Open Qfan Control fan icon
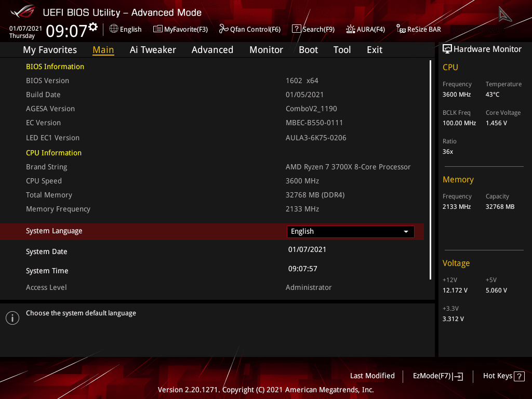The width and height of the screenshot is (532, 399). click(223, 29)
